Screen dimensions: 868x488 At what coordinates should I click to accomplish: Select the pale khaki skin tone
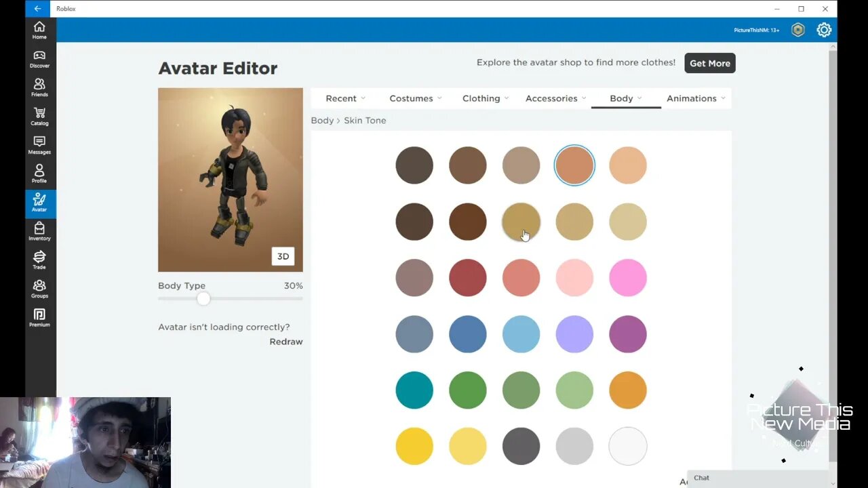(x=628, y=222)
